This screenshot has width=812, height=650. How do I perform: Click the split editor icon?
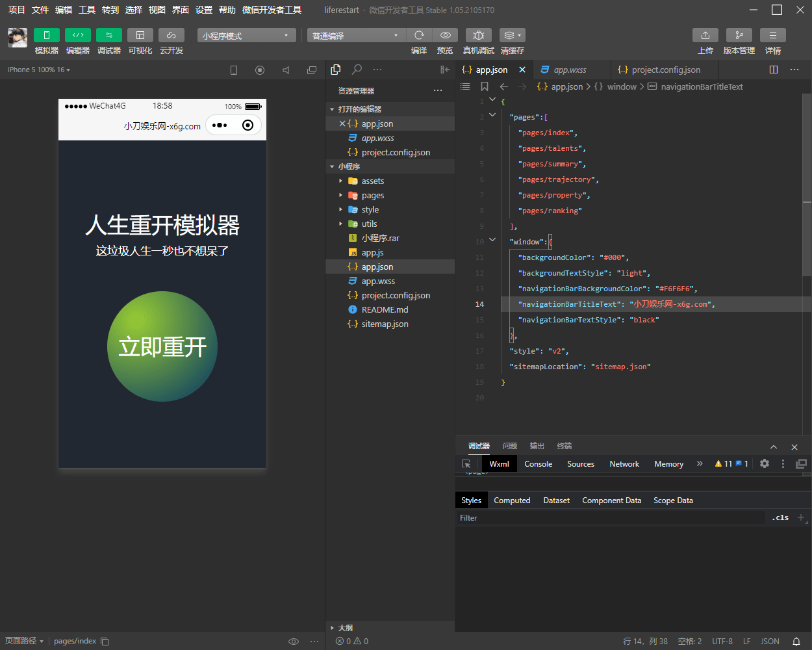click(774, 70)
